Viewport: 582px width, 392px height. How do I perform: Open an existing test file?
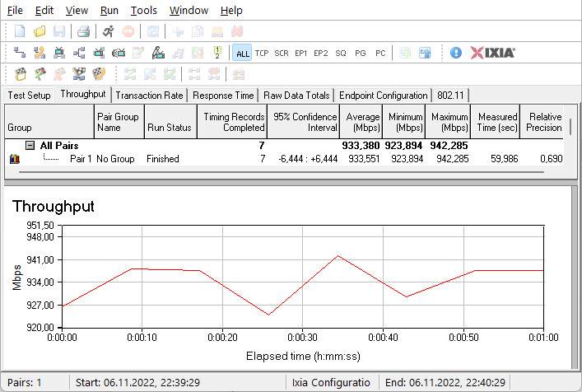(40, 31)
